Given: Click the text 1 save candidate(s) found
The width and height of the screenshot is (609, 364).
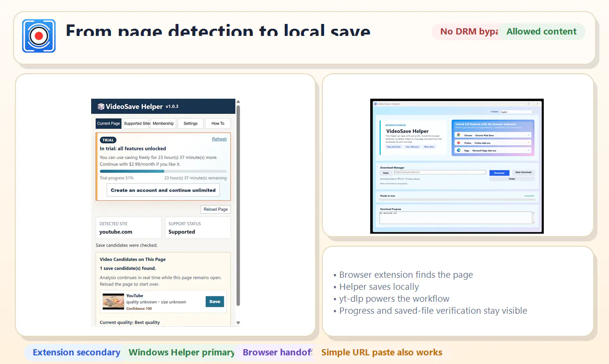Looking at the screenshot, I should pyautogui.click(x=128, y=268).
